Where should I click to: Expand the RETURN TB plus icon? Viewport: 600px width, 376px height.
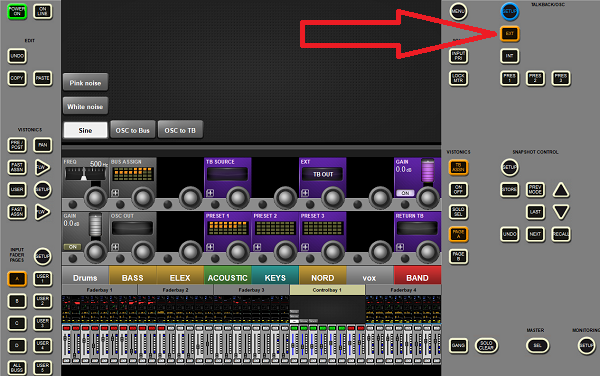[x=399, y=247]
